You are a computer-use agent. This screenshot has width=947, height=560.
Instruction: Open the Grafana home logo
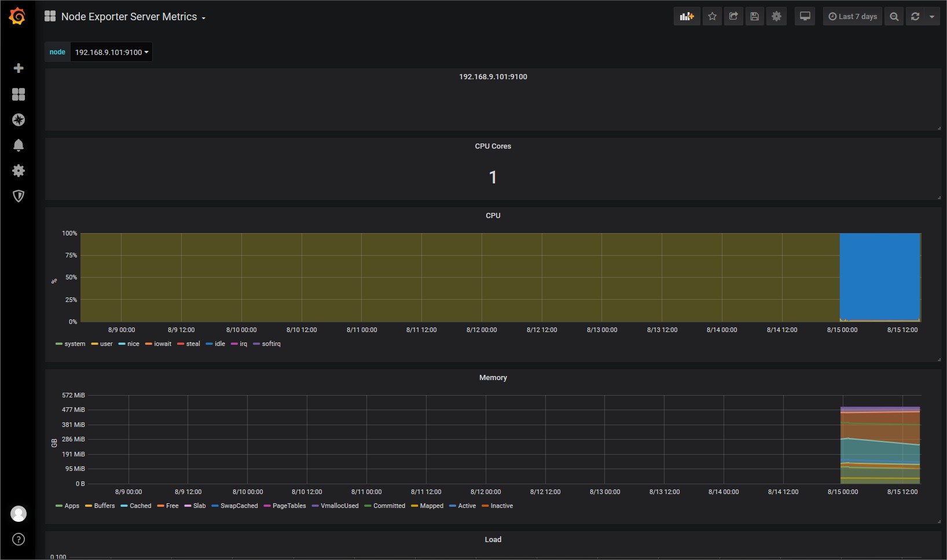click(x=18, y=16)
